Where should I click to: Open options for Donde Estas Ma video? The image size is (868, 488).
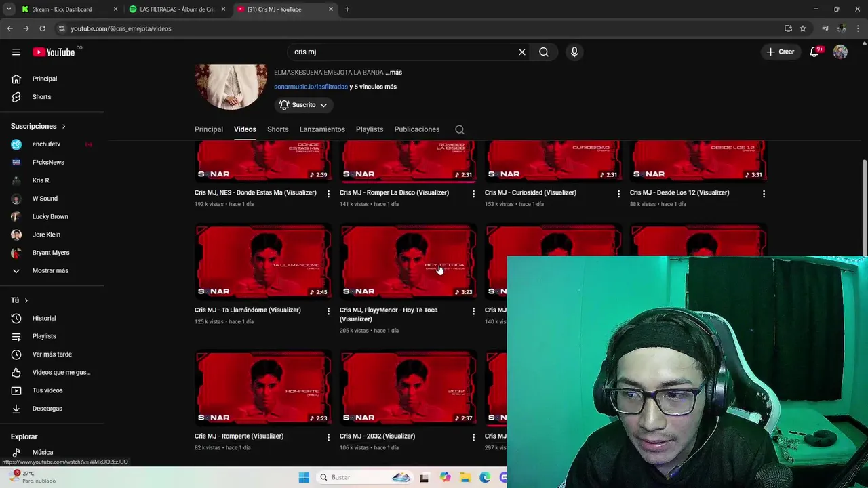[329, 194]
